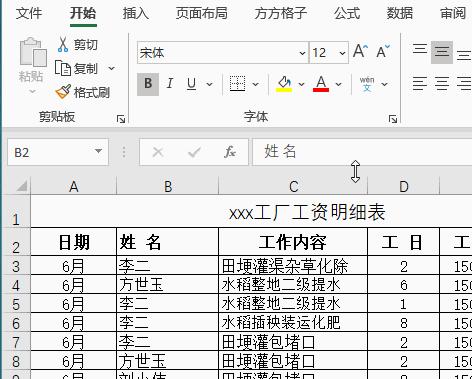Activate the Format Painter brush (格式刷)
472x379 pixels.
point(63,92)
